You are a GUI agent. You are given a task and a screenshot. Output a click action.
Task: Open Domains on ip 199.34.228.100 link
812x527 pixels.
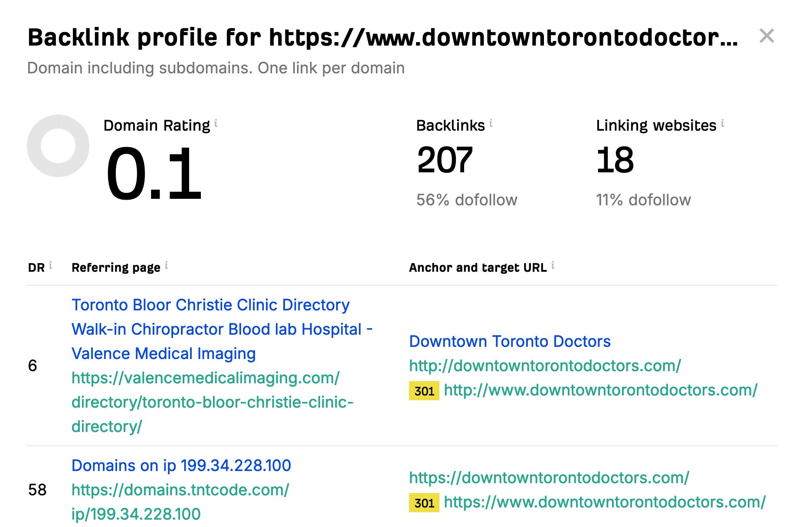(x=181, y=465)
